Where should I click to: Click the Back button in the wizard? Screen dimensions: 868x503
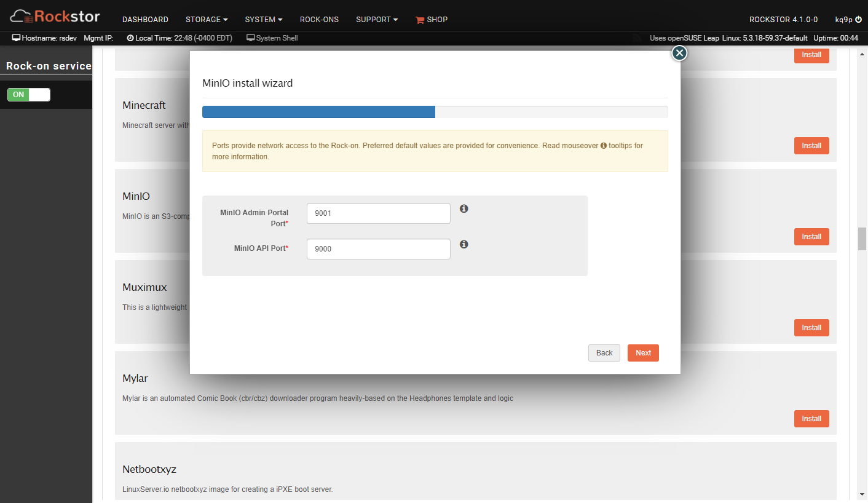(x=604, y=353)
